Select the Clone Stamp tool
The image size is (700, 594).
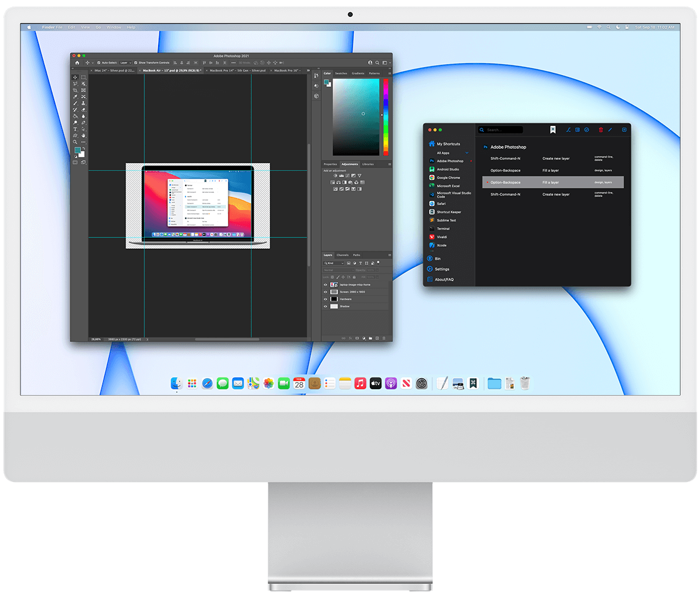(x=83, y=103)
